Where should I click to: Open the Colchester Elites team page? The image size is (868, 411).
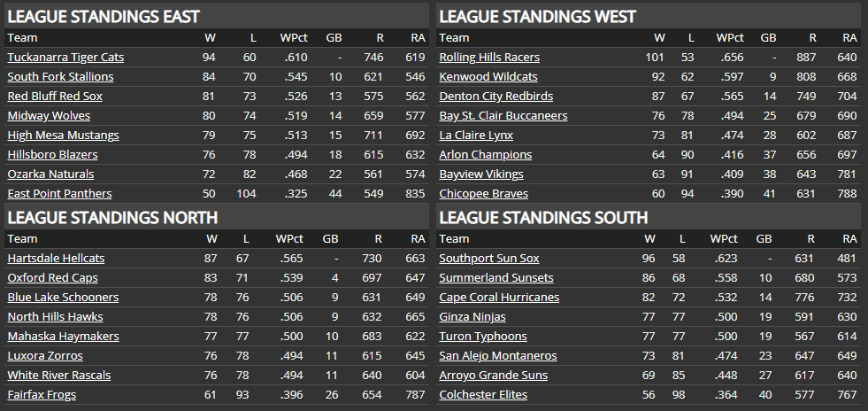(x=482, y=395)
